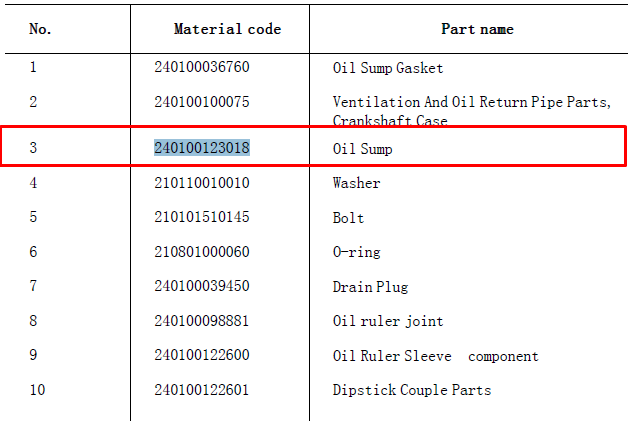The height and width of the screenshot is (421, 628).
Task: Select the Ventilation And Oil Return Pipe Parts text
Action: point(471,102)
